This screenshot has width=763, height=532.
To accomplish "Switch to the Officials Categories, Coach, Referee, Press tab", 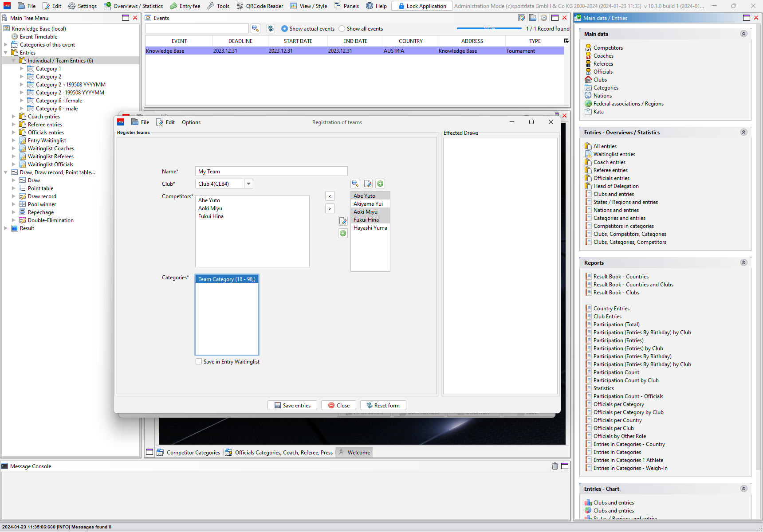I will [279, 452].
